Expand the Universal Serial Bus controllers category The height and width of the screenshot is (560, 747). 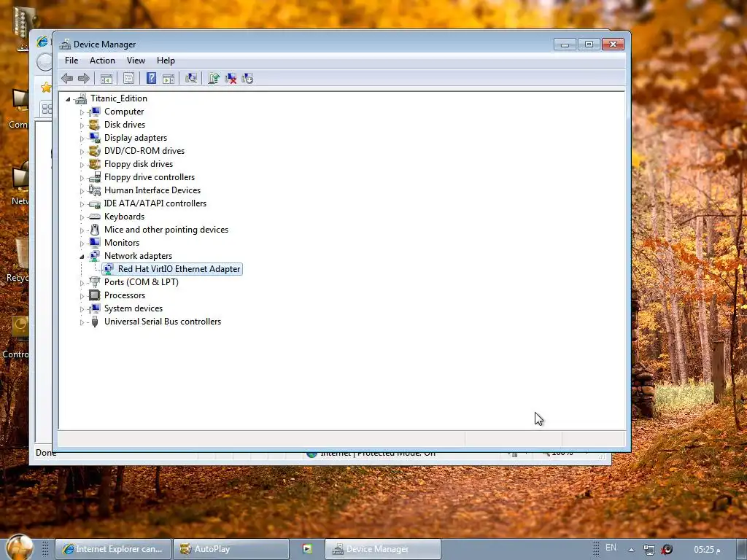(x=82, y=322)
